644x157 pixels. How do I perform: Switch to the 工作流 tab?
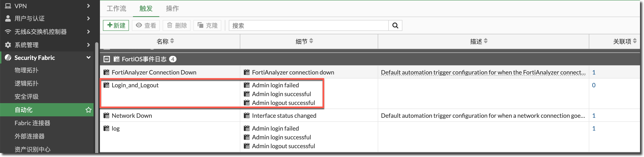point(116,9)
